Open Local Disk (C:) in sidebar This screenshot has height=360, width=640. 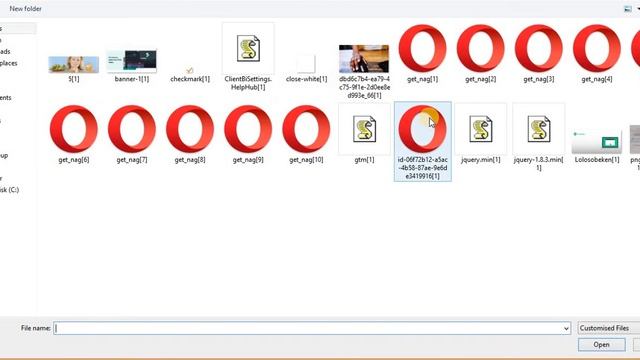pyautogui.click(x=9, y=190)
